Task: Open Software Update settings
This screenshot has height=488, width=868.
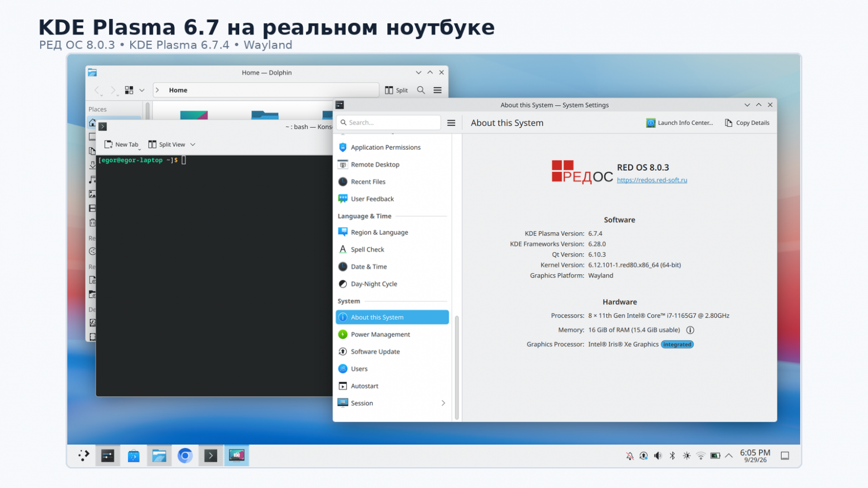Action: pos(392,352)
